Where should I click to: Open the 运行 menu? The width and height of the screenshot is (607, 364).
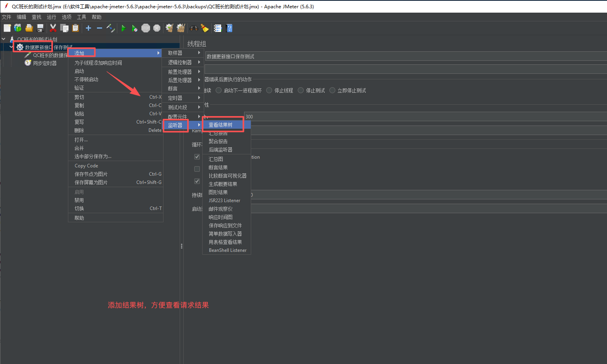click(x=51, y=17)
